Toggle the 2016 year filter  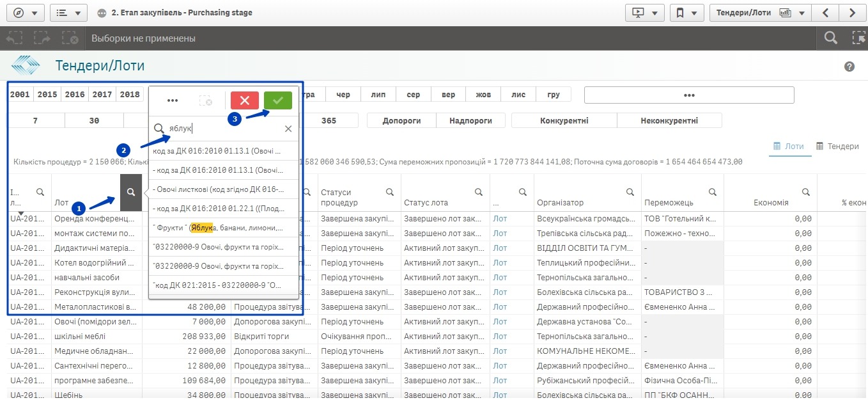(75, 95)
